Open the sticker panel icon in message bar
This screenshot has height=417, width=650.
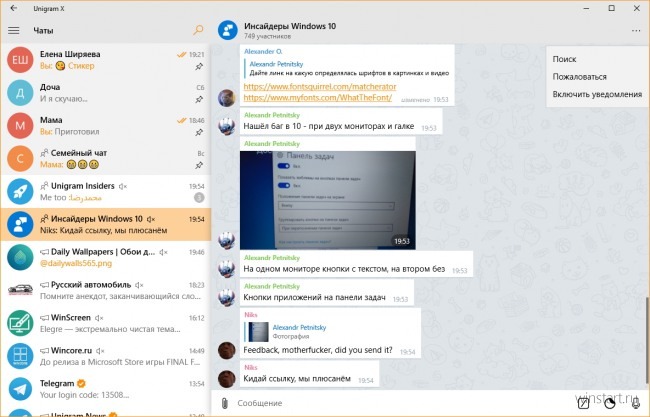coord(610,403)
